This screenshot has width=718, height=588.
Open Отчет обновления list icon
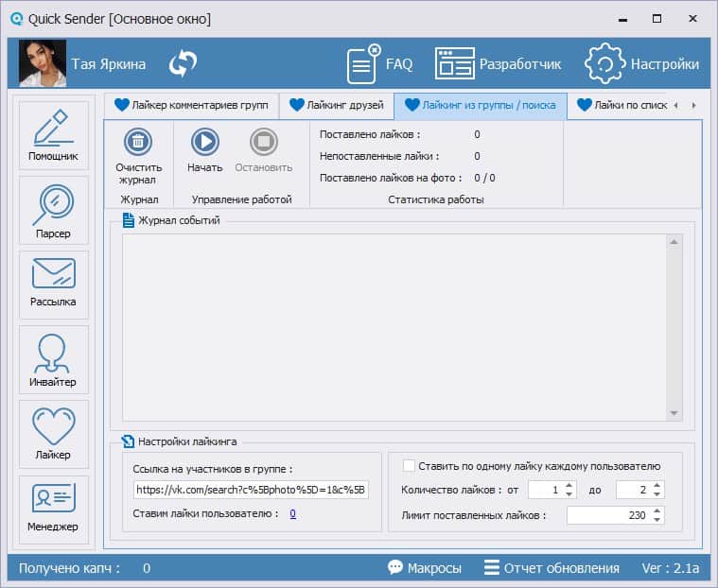pyautogui.click(x=491, y=567)
